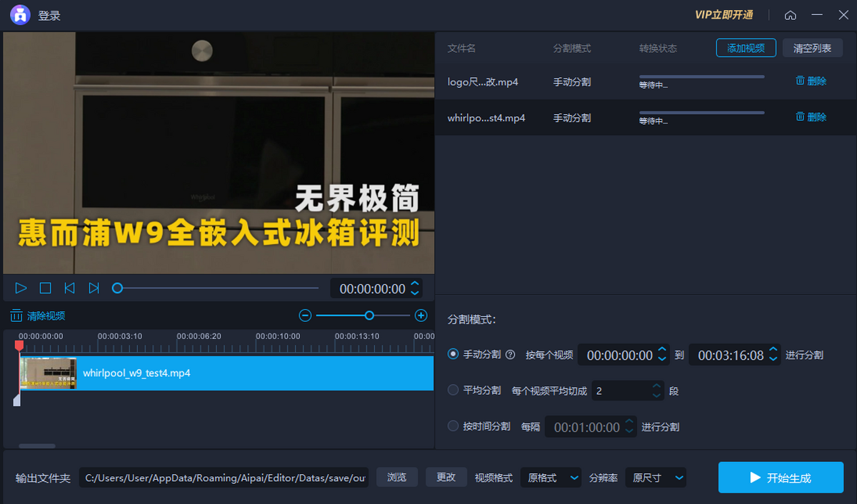Image resolution: width=857 pixels, height=504 pixels.
Task: Stop the video playback
Action: tap(45, 288)
